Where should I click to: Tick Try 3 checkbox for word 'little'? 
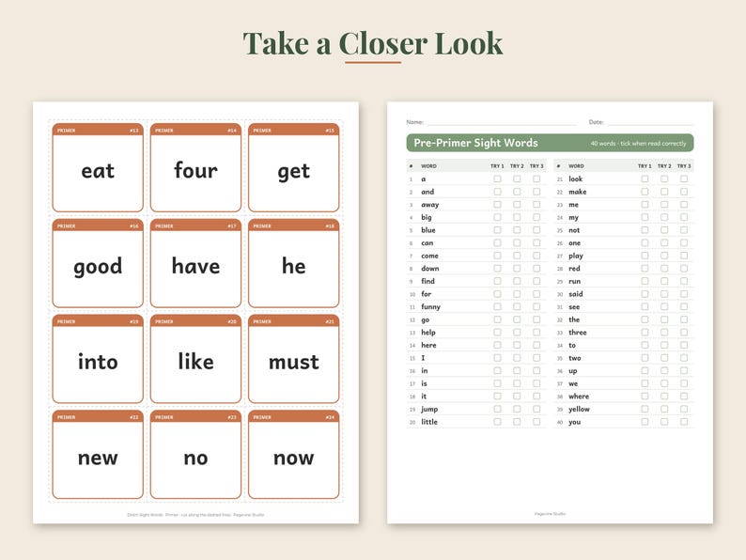click(536, 422)
